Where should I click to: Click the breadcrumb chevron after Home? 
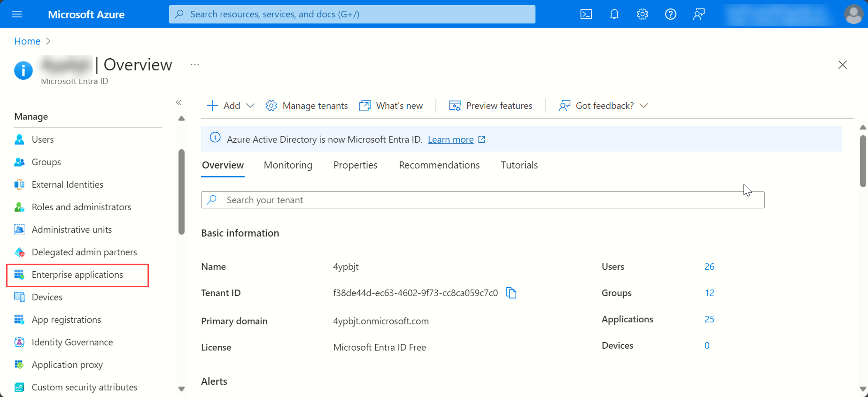point(48,41)
